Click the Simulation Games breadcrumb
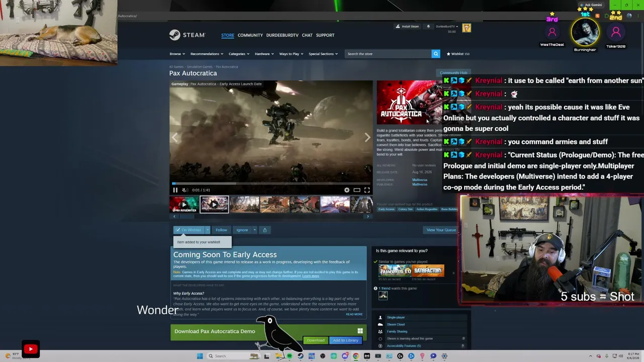This screenshot has height=362, width=644. pyautogui.click(x=200, y=66)
